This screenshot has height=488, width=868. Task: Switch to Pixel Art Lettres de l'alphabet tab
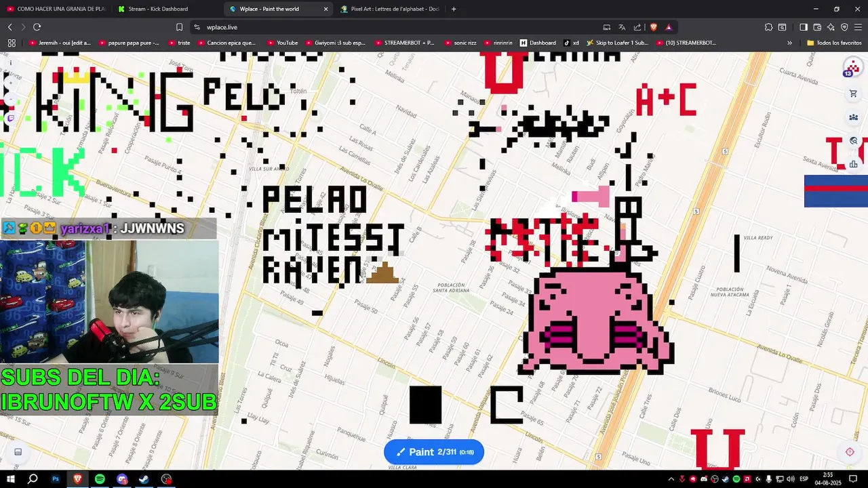point(390,9)
